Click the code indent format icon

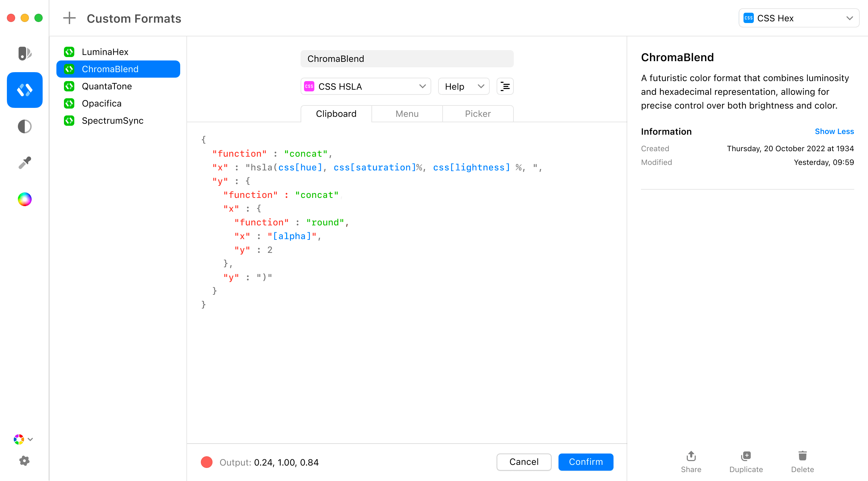pos(505,86)
